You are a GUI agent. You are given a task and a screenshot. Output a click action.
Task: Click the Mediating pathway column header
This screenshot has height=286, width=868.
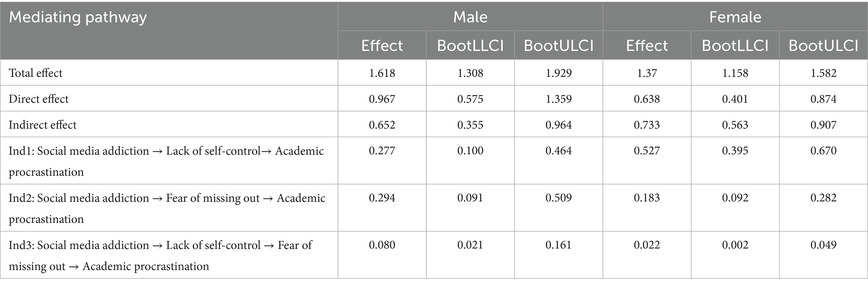tap(78, 18)
